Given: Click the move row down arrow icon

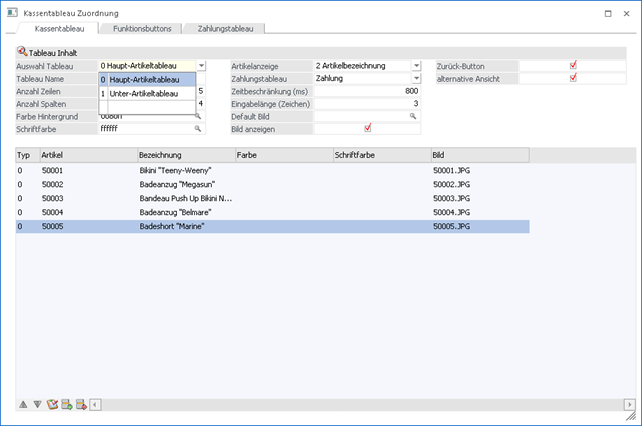Looking at the screenshot, I should click(x=37, y=404).
